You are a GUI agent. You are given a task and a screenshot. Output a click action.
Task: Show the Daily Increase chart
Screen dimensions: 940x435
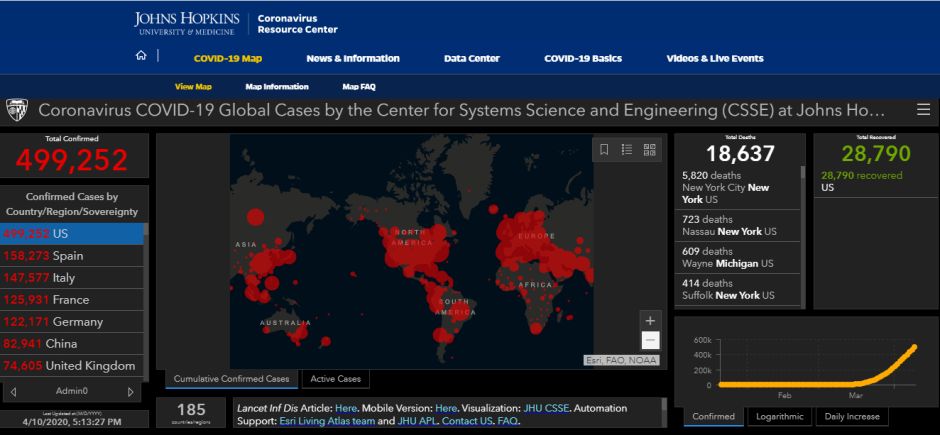click(x=852, y=416)
